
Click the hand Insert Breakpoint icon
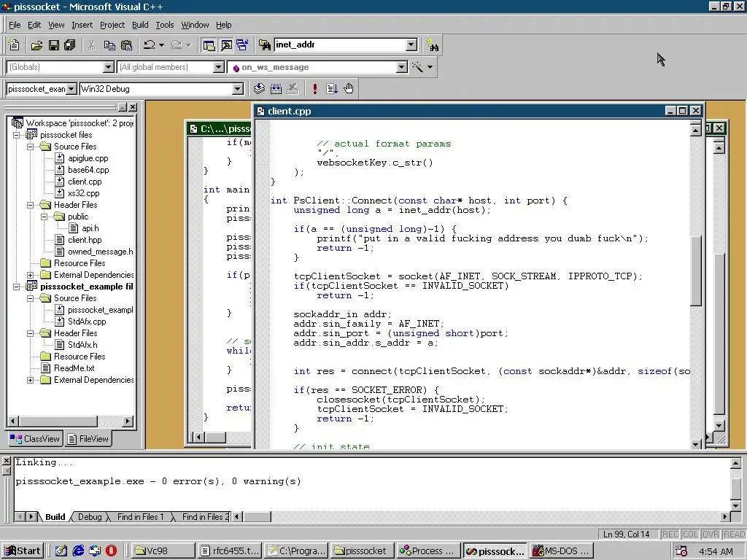pyautogui.click(x=349, y=88)
